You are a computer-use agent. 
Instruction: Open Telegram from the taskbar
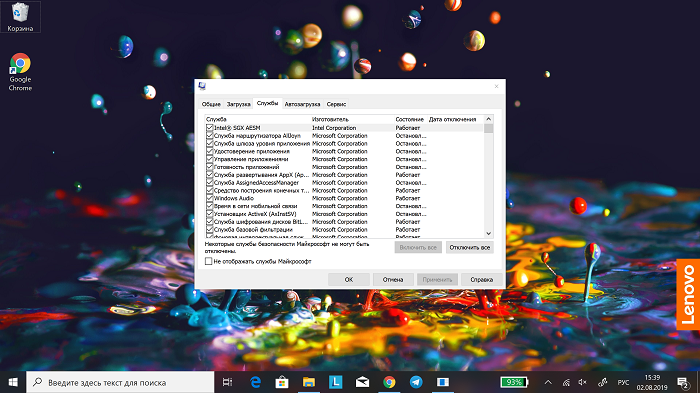(416, 382)
